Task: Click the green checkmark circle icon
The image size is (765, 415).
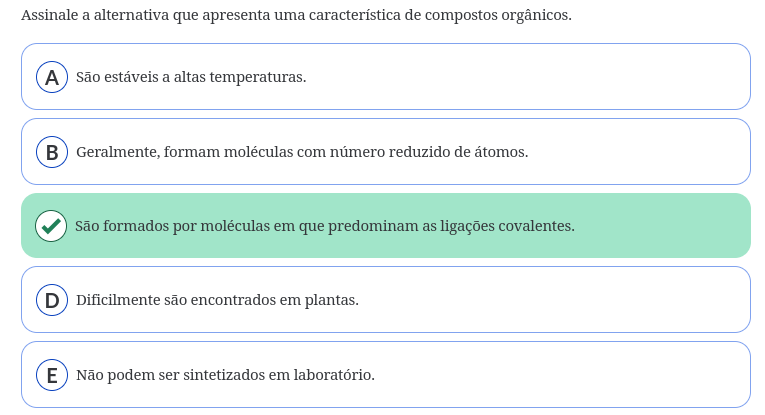Action: click(51, 226)
